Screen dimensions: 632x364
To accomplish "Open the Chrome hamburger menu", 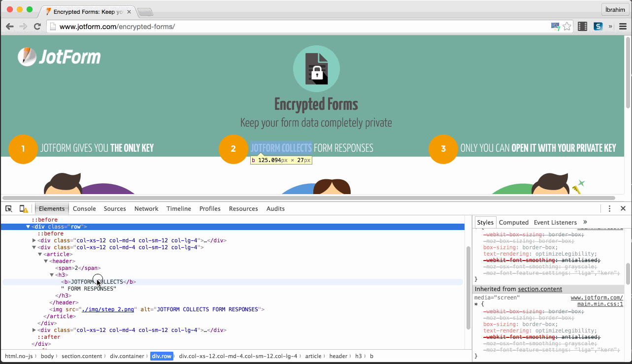I will pyautogui.click(x=623, y=27).
